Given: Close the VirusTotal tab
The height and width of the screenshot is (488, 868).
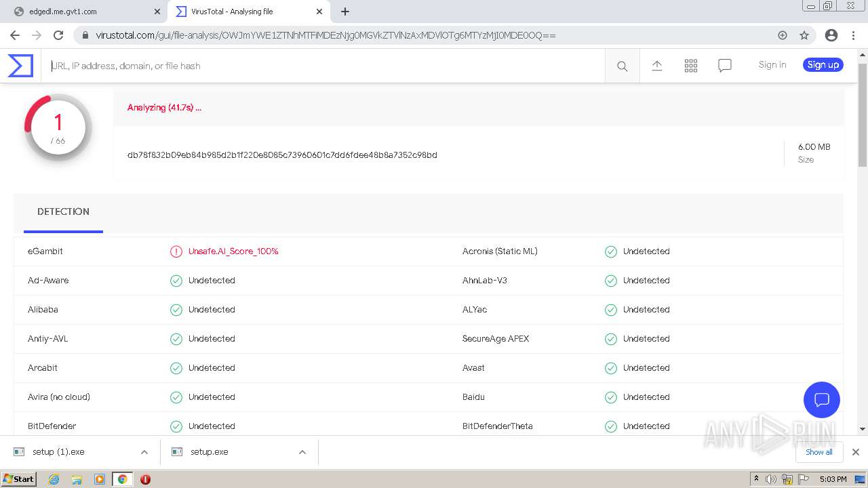Looking at the screenshot, I should coord(319,12).
